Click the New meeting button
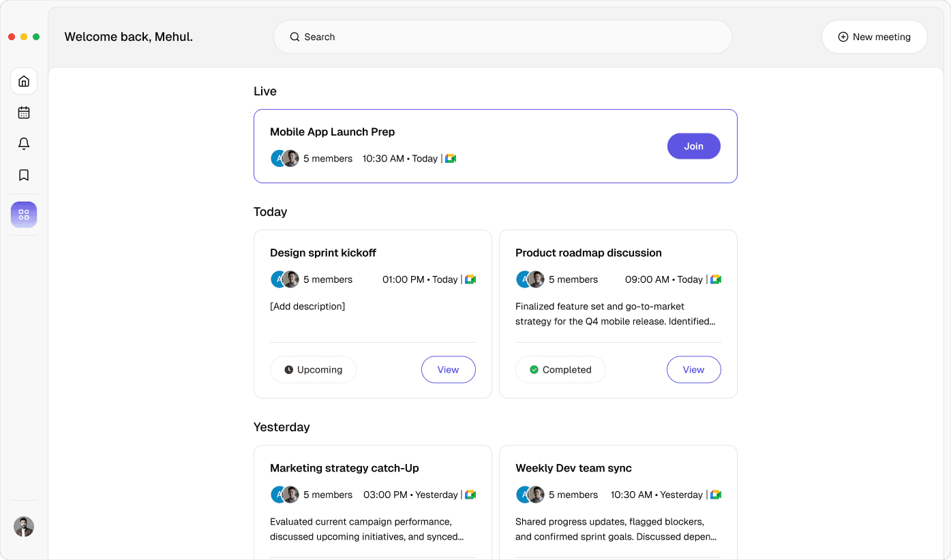The image size is (951, 560). [874, 37]
